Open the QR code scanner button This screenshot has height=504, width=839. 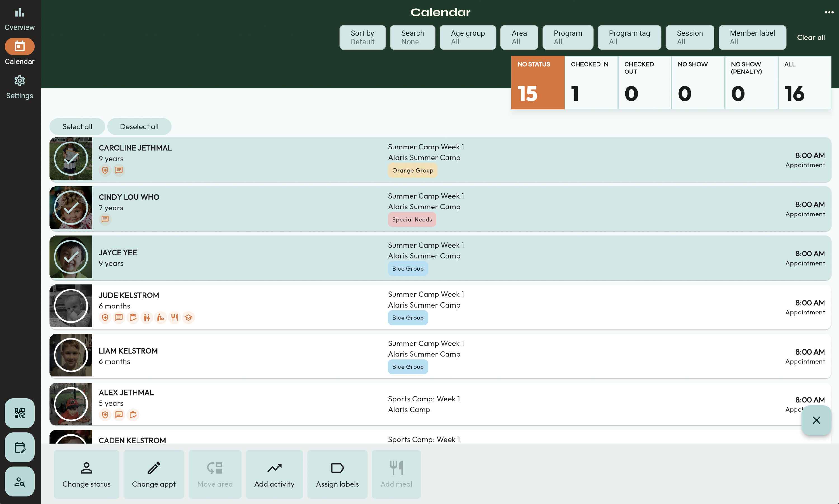19,413
